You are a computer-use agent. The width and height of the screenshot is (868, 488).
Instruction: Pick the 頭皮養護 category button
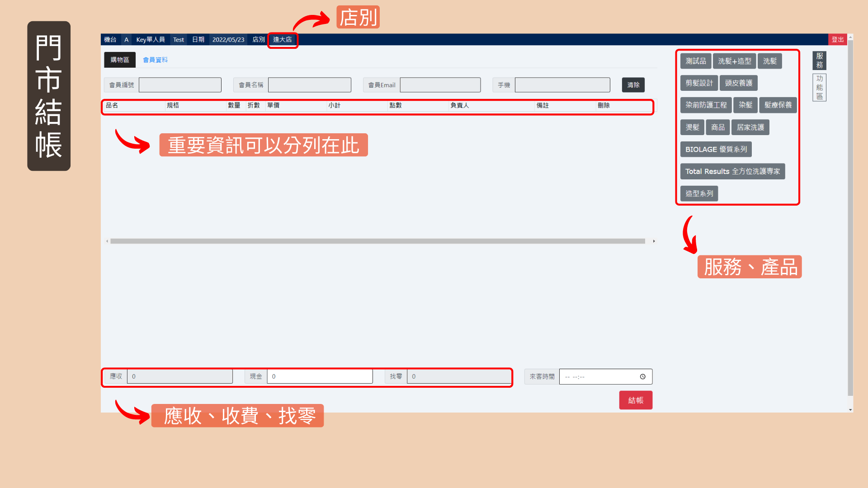[738, 83]
